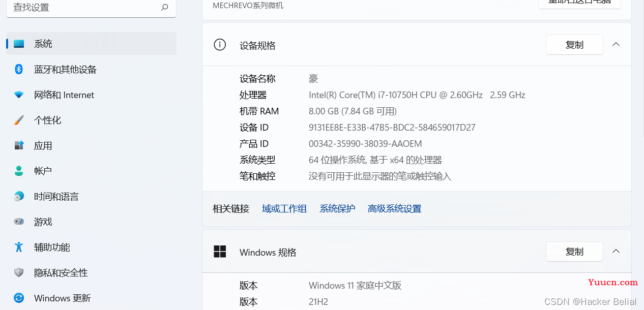644x310 pixels.
Task: Click the info icon beside 设备规格
Action: pyautogui.click(x=220, y=45)
